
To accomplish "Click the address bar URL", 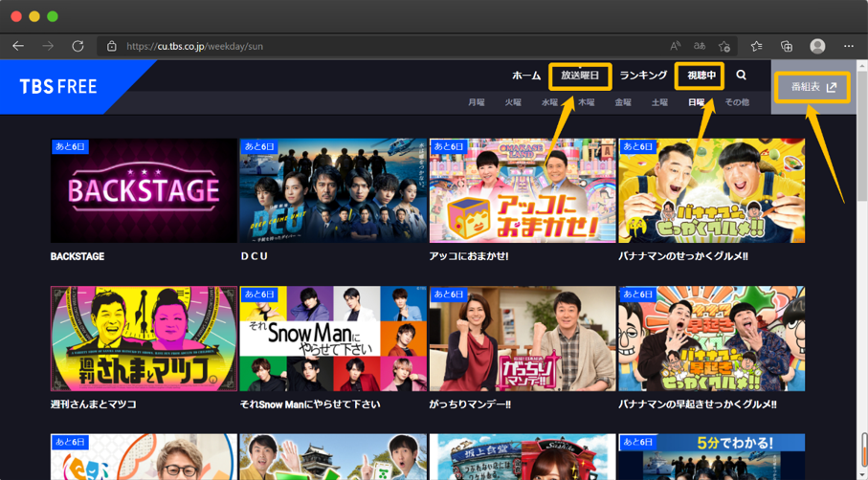I will coord(194,47).
